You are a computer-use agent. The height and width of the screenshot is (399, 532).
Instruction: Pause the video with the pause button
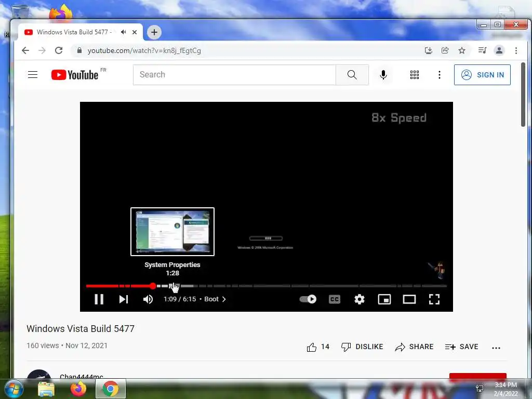[99, 299]
